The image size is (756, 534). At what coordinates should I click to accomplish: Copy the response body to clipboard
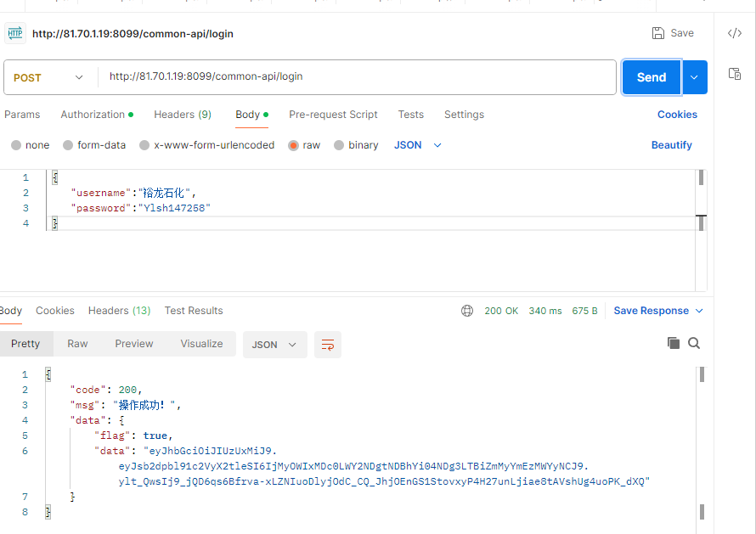(674, 343)
